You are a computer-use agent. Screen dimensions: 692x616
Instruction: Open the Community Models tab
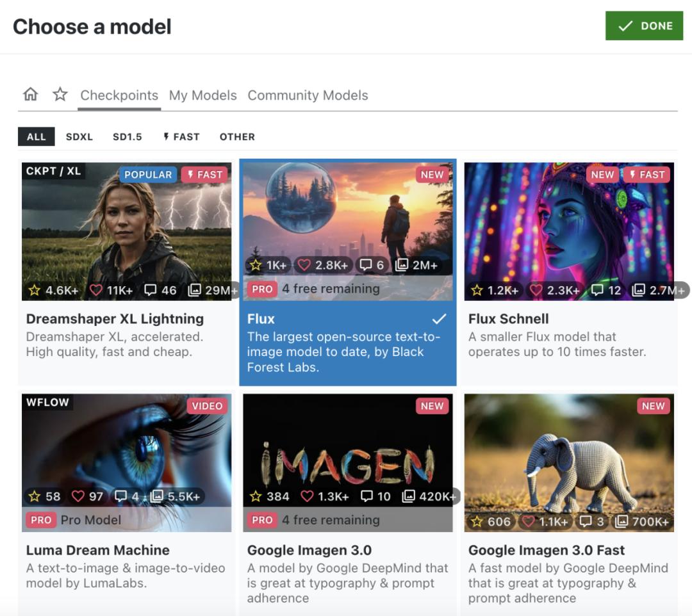[308, 95]
